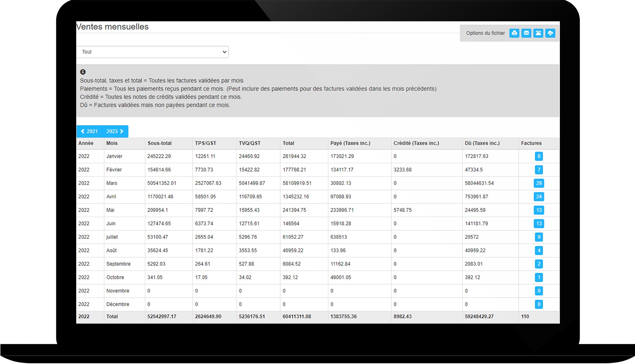Image resolution: width=635 pixels, height=364 pixels.
Task: Open Avril invoices badge showing 24
Action: 539,197
